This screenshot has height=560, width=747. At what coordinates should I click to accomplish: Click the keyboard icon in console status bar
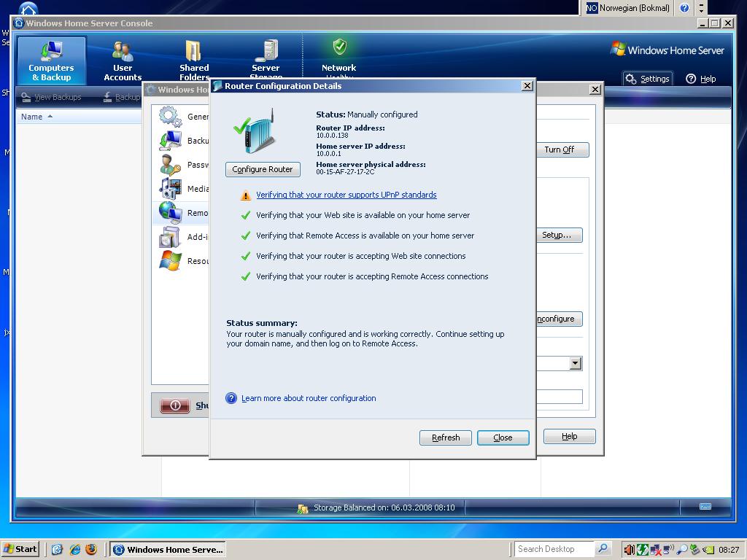click(705, 506)
